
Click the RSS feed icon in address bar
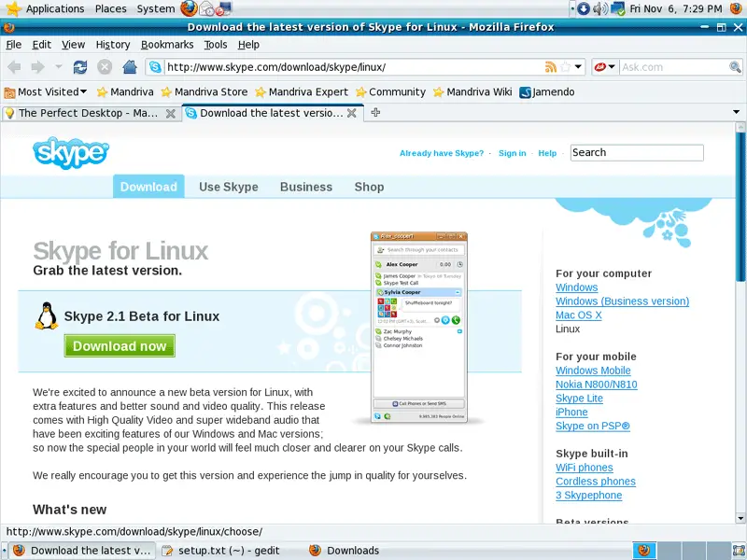click(550, 67)
